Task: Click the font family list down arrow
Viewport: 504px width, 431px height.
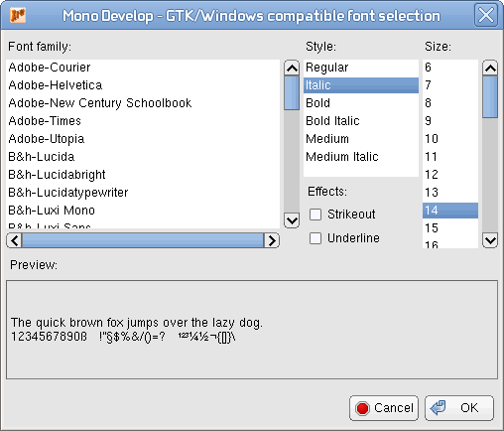Action: [x=292, y=220]
